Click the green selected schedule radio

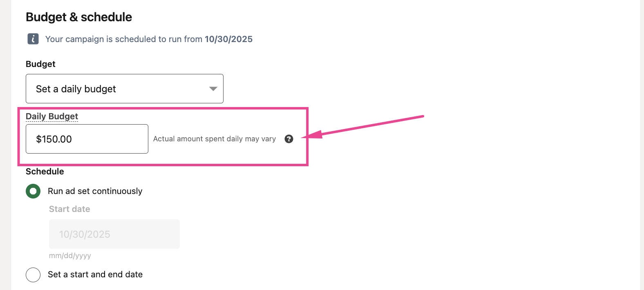coord(33,191)
